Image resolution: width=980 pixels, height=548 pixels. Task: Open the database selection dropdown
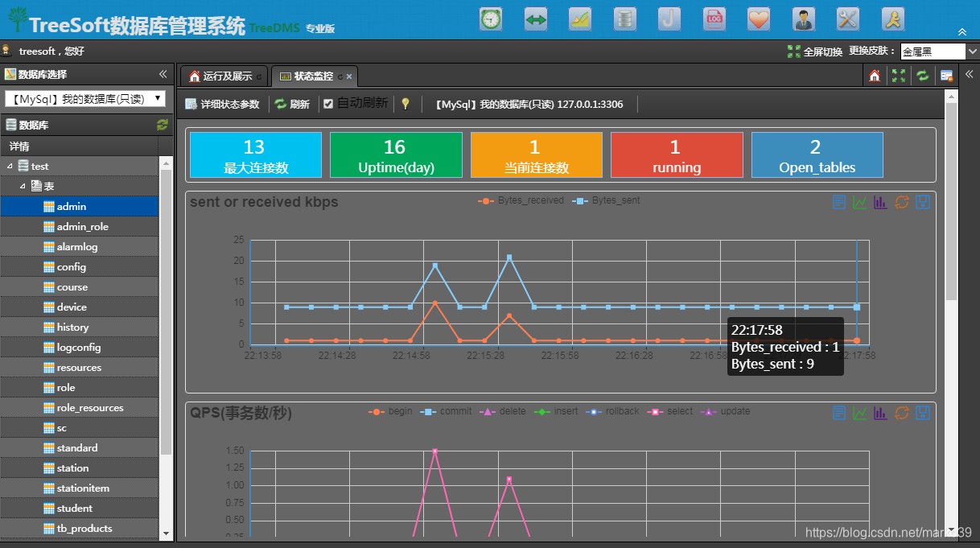pyautogui.click(x=85, y=99)
